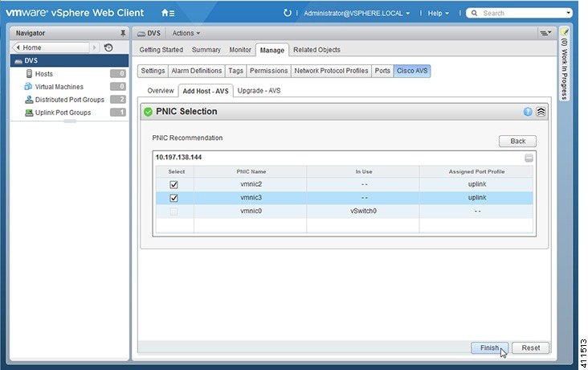Open PNIC Selection help icon
Viewport: 588px width, 370px height.
tap(528, 112)
